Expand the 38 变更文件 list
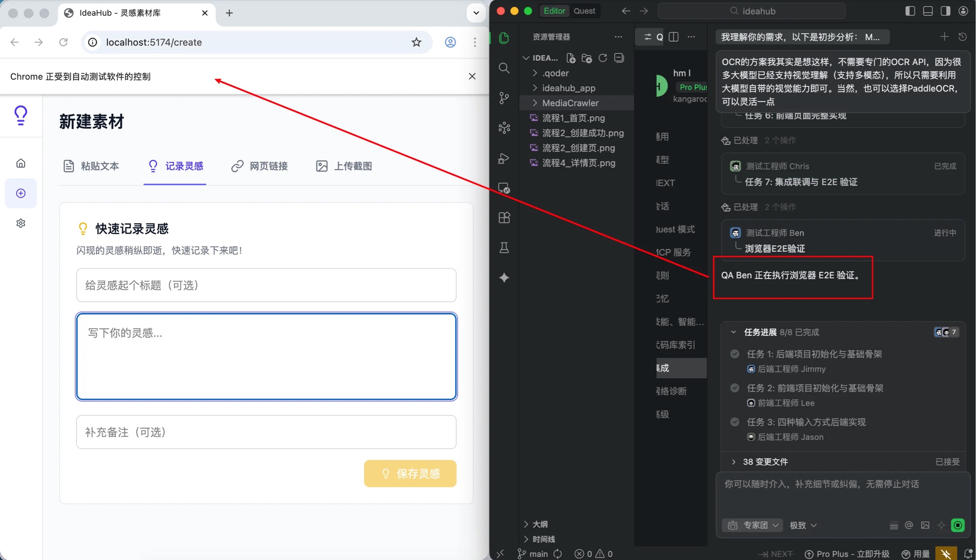The height and width of the screenshot is (560, 976). coord(734,462)
